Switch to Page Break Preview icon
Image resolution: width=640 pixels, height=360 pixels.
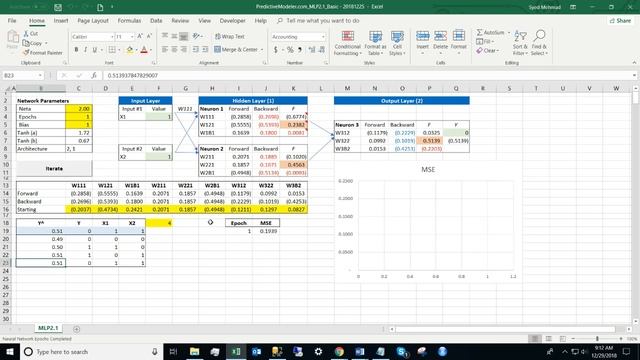click(562, 339)
